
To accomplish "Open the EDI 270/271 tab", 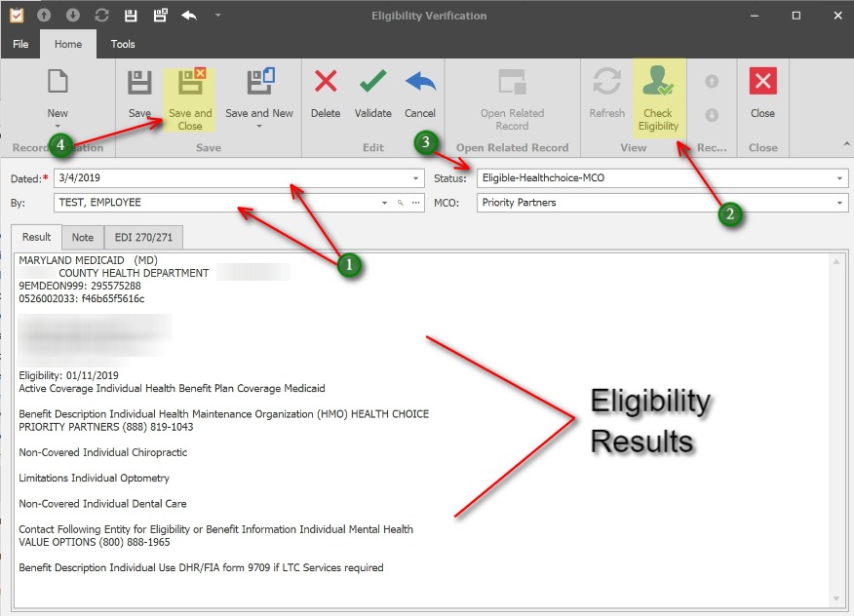I will coord(143,237).
